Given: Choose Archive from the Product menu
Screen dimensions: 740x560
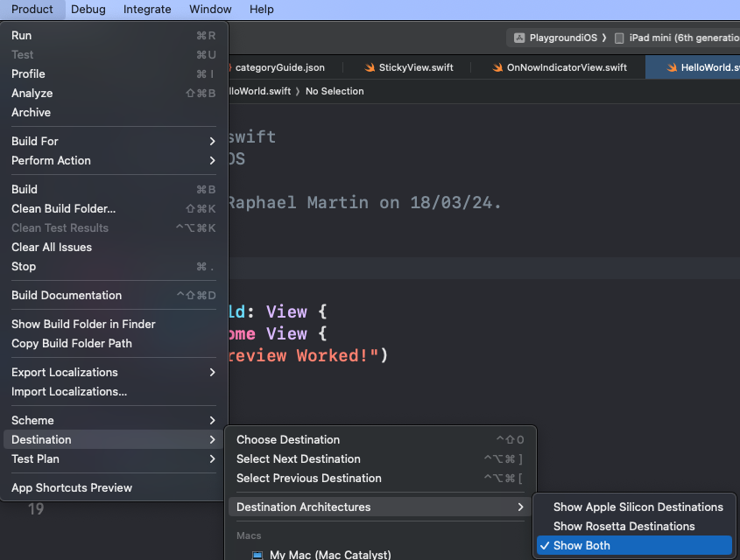Looking at the screenshot, I should click(x=114, y=112).
